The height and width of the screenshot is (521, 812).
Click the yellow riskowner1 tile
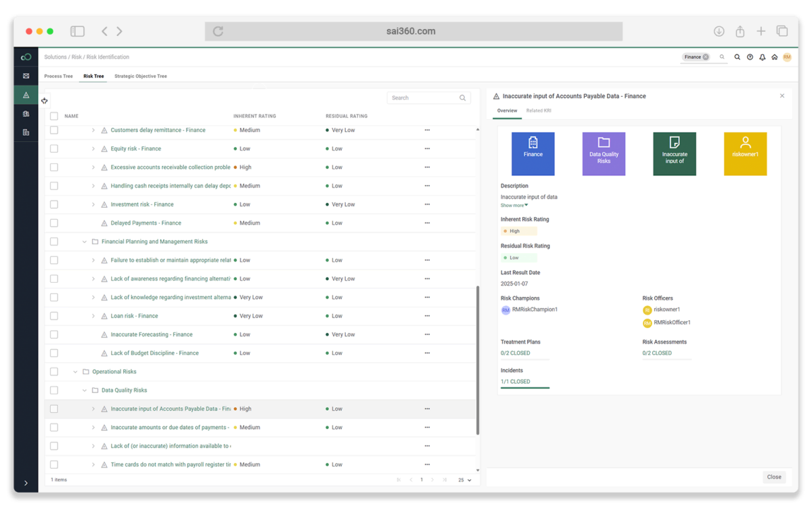[745, 154]
